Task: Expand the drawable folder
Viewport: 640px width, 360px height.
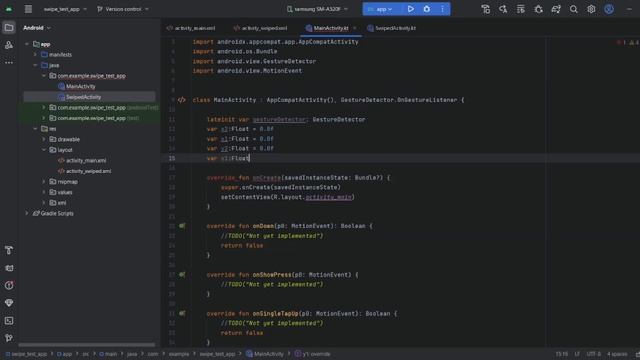Action: (44, 139)
